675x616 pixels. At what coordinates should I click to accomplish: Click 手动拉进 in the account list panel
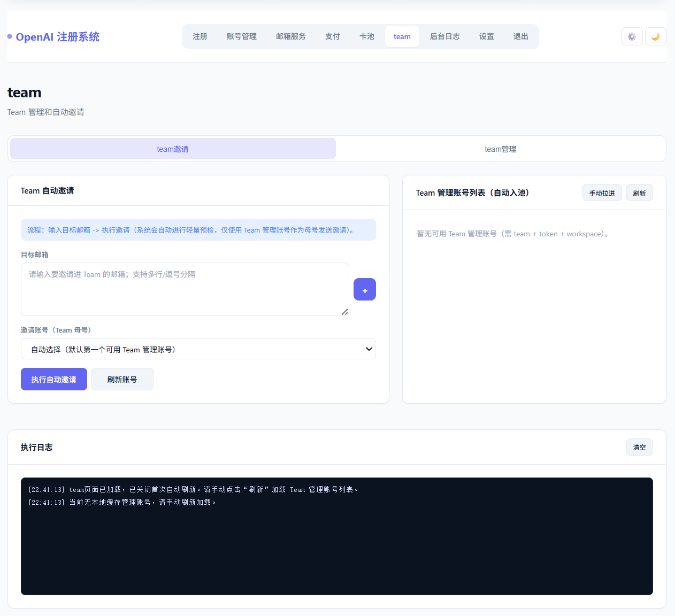(x=602, y=192)
